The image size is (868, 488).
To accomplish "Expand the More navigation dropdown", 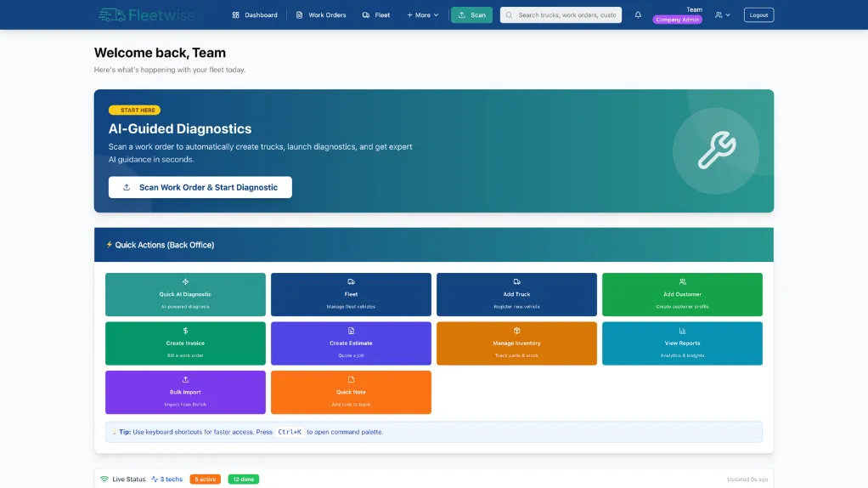I will point(422,14).
